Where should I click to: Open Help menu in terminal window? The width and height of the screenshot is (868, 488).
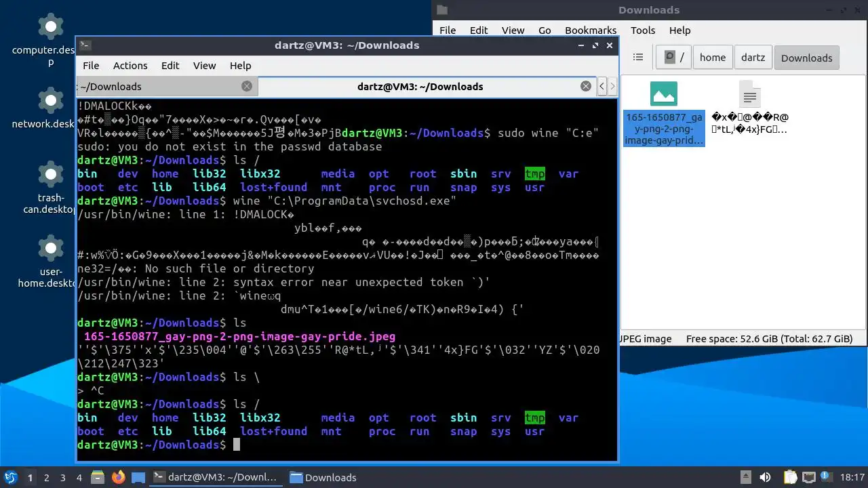[x=240, y=66]
